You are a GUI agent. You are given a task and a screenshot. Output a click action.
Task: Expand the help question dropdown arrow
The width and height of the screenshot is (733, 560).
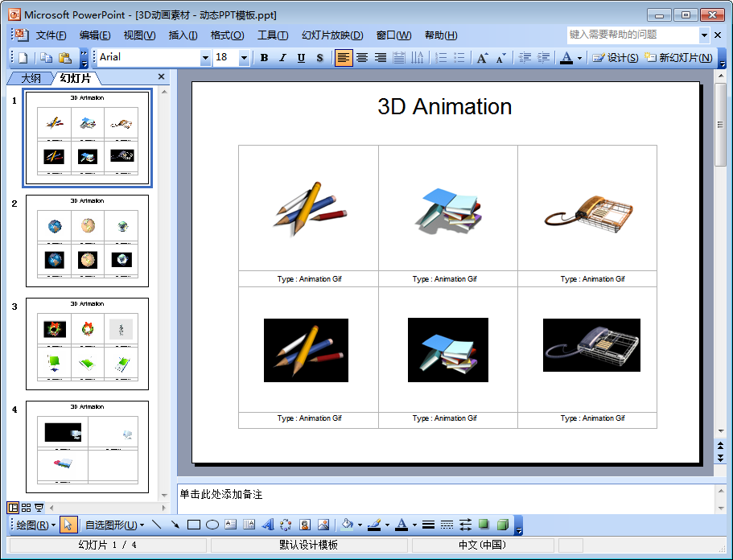coord(704,35)
